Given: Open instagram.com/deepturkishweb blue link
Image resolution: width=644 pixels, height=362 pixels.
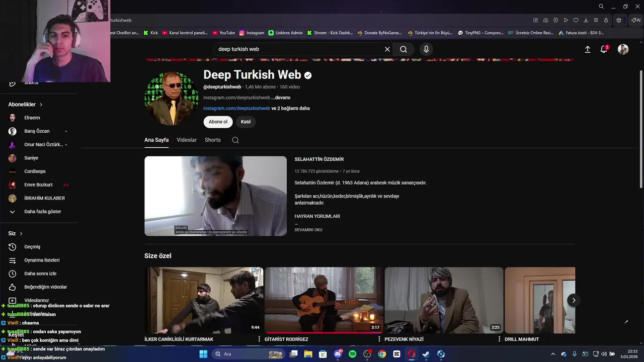Looking at the screenshot, I should pyautogui.click(x=236, y=108).
